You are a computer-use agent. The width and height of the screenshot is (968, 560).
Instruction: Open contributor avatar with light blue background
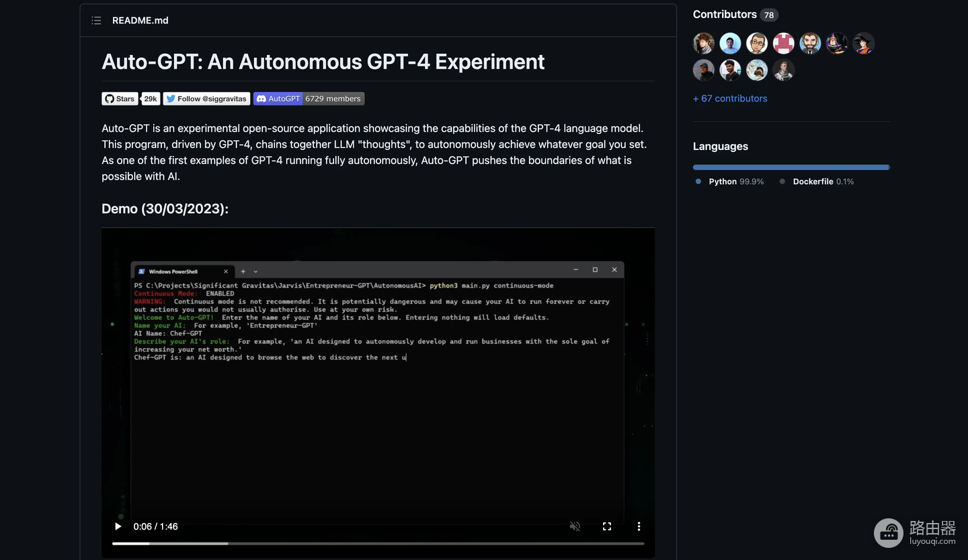click(x=730, y=44)
